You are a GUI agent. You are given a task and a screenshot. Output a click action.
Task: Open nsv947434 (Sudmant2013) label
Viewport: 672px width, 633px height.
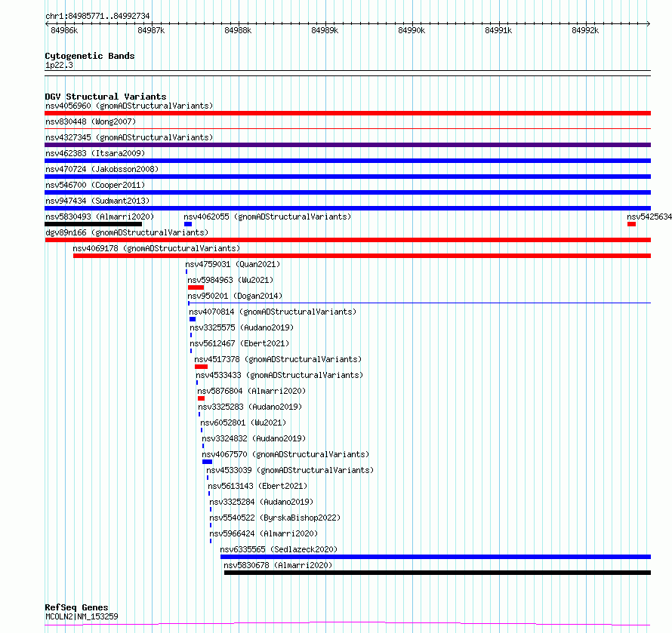pos(97,201)
